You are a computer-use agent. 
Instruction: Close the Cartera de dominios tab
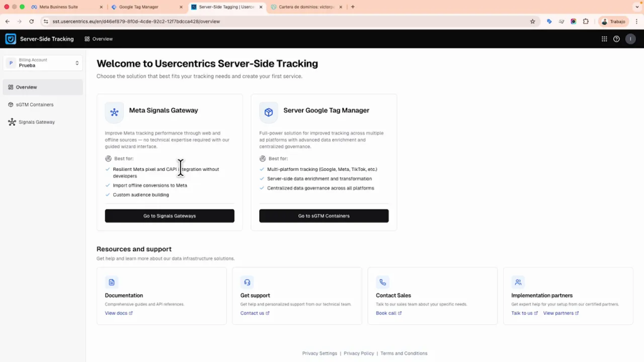pos(341,7)
